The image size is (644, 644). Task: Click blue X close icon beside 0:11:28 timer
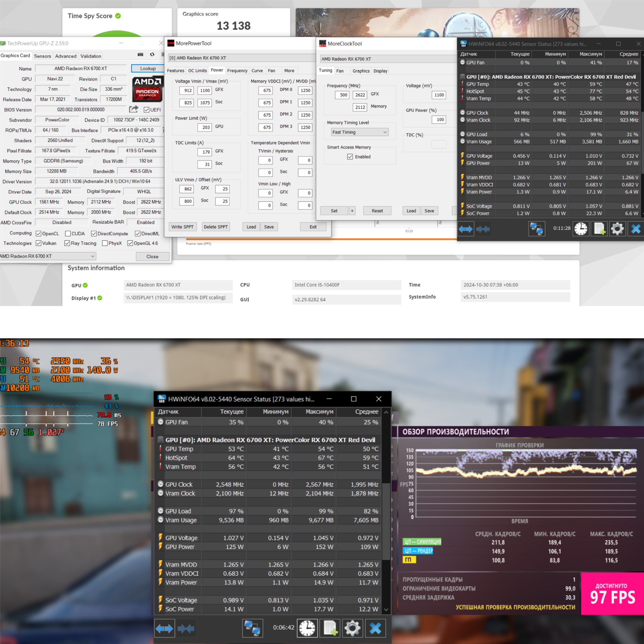635,229
